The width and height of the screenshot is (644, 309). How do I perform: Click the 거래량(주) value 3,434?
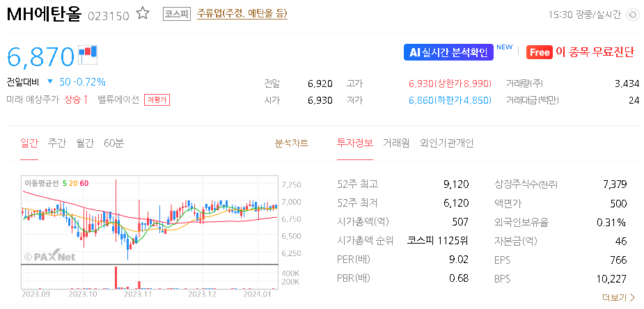pos(627,84)
